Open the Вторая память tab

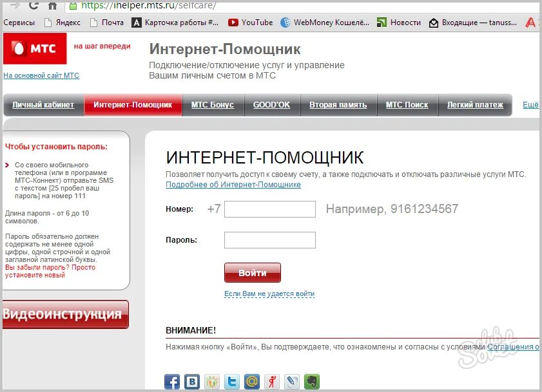pos(338,105)
